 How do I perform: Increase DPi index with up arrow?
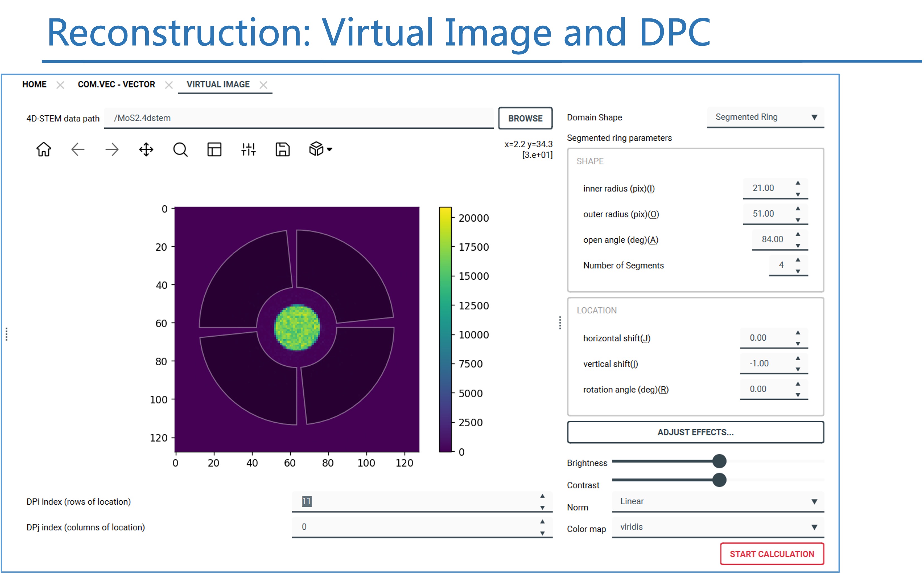(x=542, y=496)
